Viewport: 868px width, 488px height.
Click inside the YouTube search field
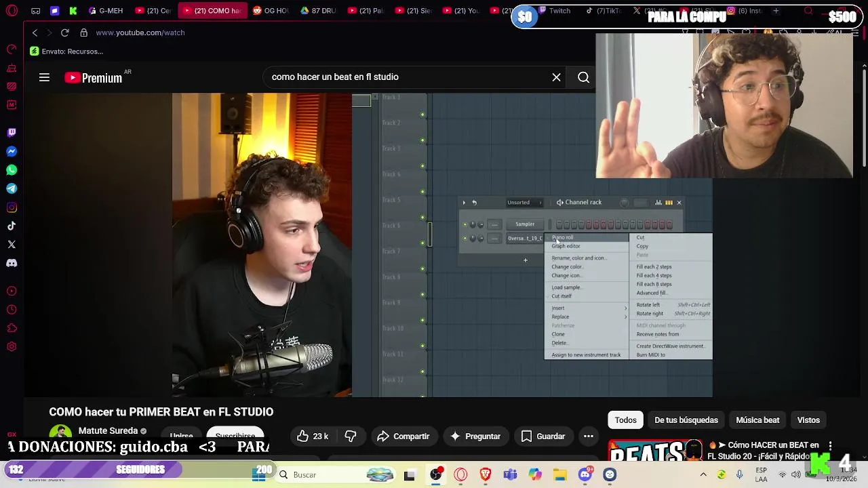click(x=407, y=77)
